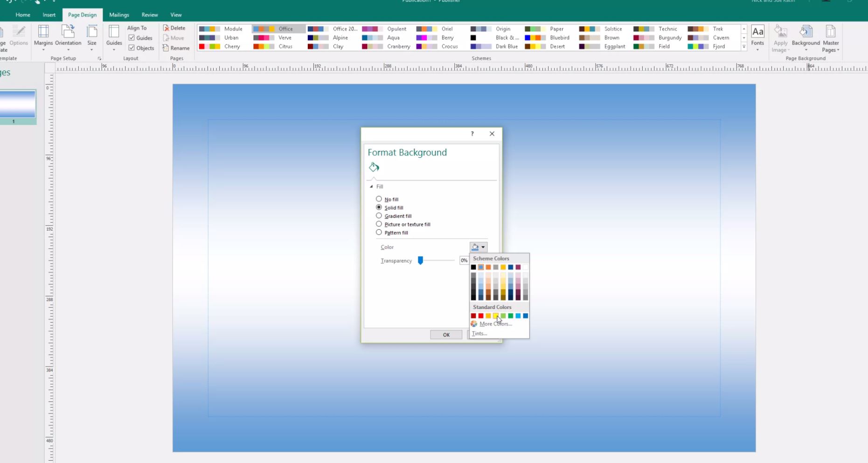Collapse the Fill section
Viewport: 868px width, 463px height.
[x=372, y=187]
